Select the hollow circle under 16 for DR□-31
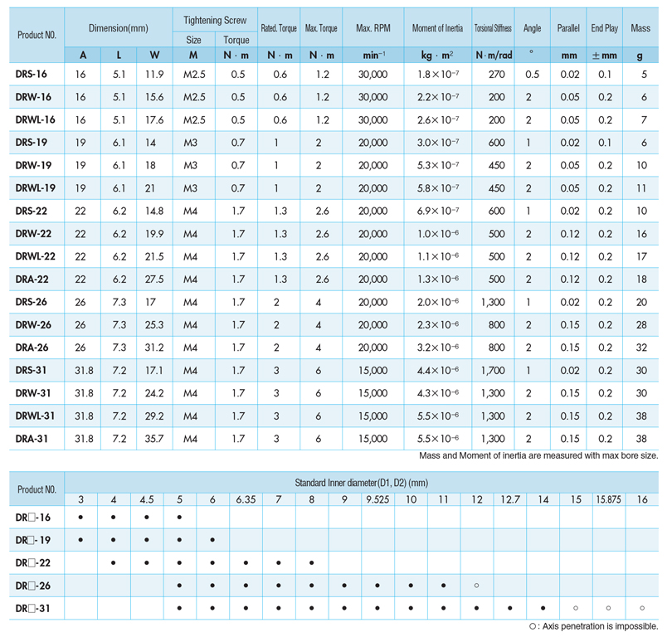 tap(642, 608)
